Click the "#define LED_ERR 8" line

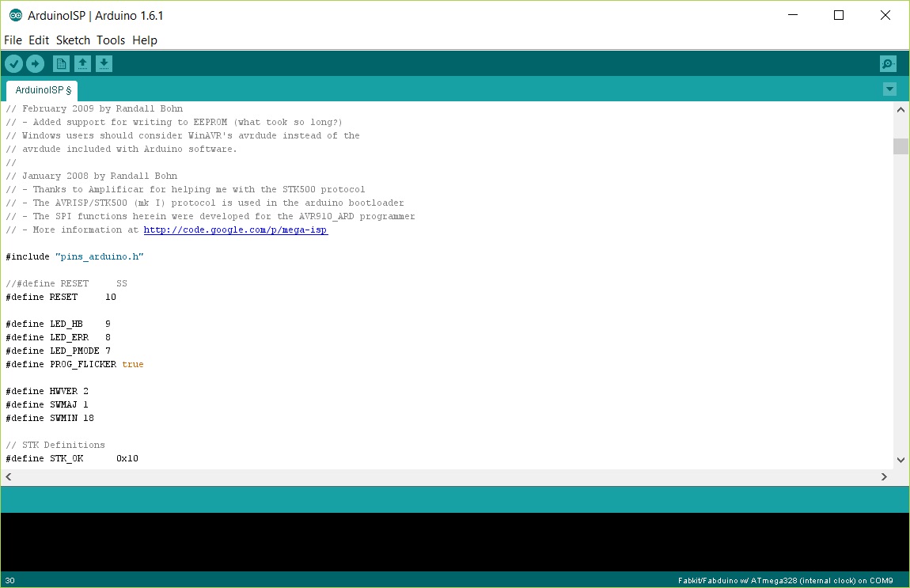click(58, 337)
